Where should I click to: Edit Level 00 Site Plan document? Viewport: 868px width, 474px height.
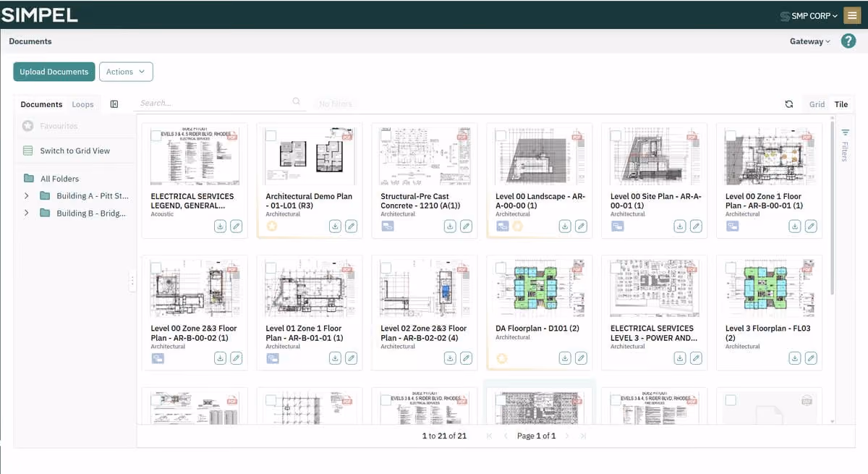click(696, 227)
